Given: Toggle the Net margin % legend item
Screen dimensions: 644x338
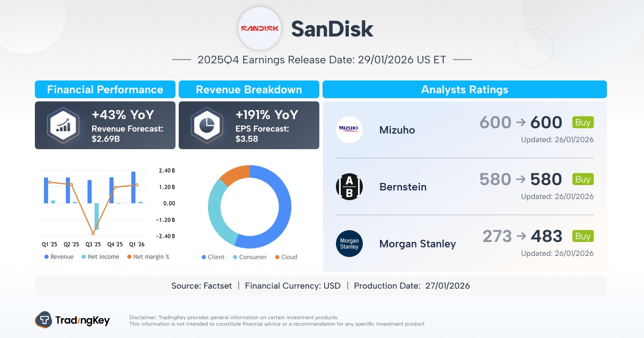Looking at the screenshot, I should click(147, 257).
